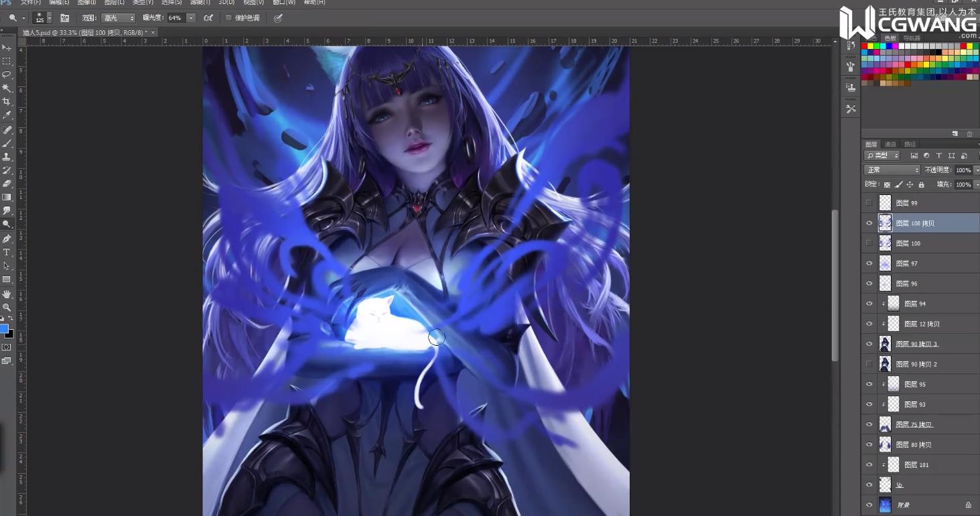Open the 曝光度 slider dropdown arrow
The image size is (980, 516).
coord(191,18)
